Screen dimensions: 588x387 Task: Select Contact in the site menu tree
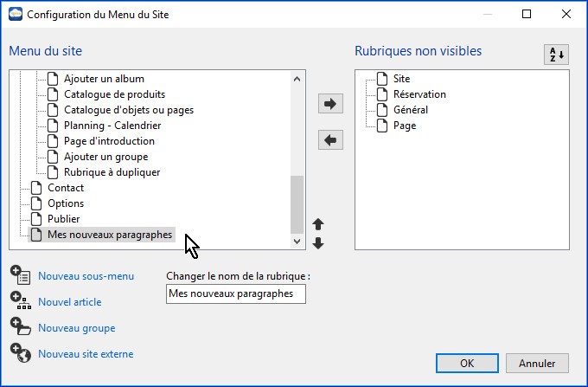[x=66, y=188]
